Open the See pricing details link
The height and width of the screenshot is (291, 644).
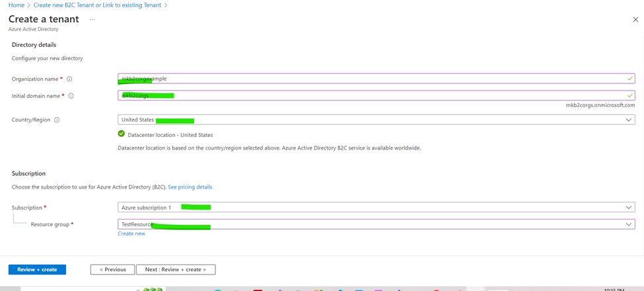[x=190, y=187]
